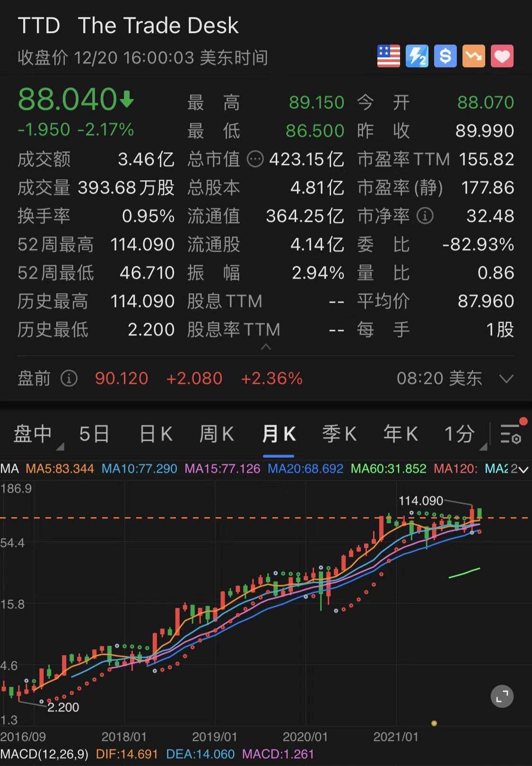532x766 pixels.
Task: Tap the MA60:31.852 indicator label
Action: click(x=388, y=469)
